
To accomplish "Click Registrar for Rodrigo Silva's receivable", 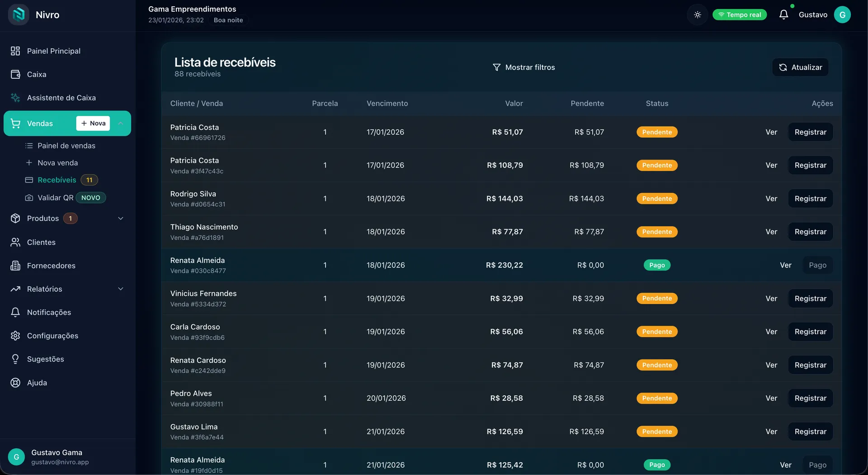I will coord(810,199).
